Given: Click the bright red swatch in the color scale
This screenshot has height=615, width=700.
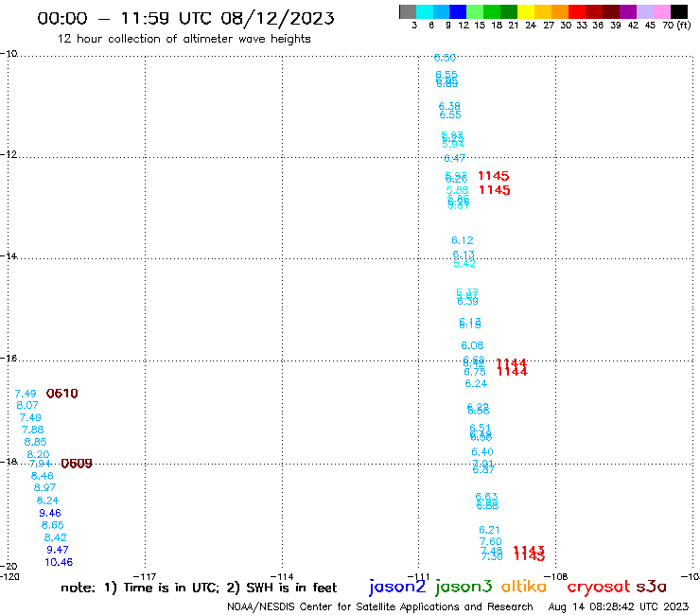Looking at the screenshot, I should 577,11.
